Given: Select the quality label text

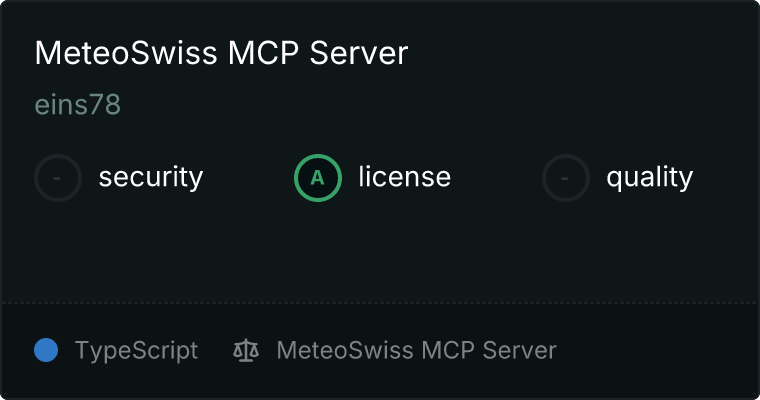Looking at the screenshot, I should [650, 177].
